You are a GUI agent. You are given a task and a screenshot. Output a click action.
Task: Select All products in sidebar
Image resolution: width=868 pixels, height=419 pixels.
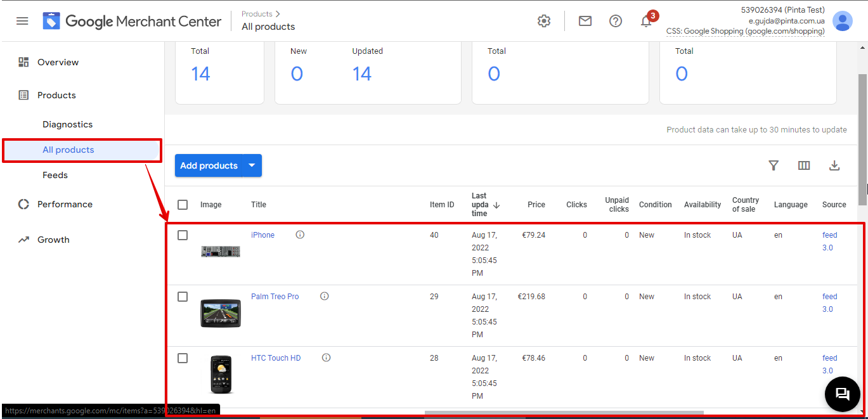tap(68, 150)
